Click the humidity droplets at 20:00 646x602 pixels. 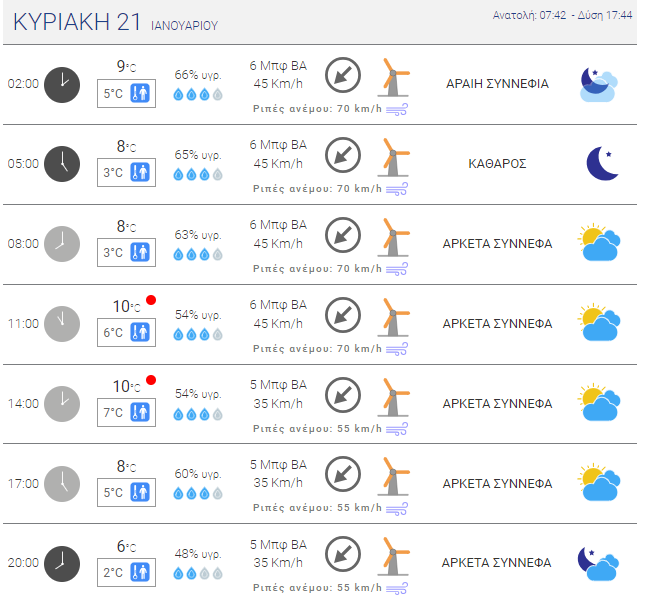[198, 573]
